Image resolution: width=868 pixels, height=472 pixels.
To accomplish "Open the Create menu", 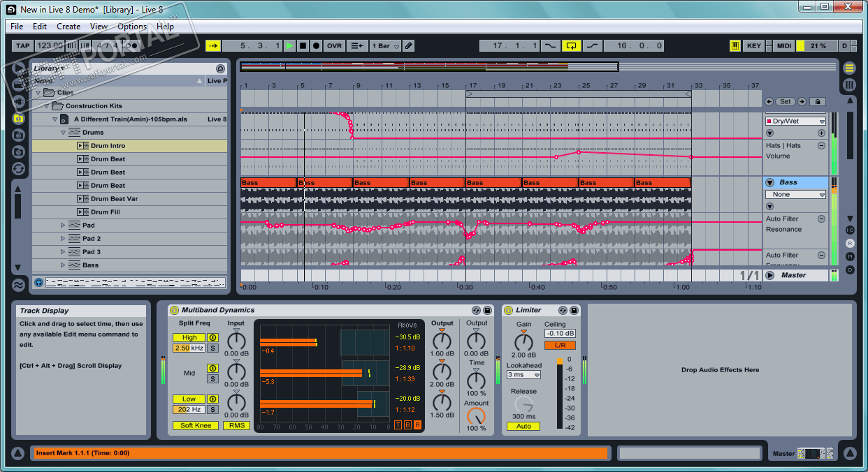I will point(68,27).
